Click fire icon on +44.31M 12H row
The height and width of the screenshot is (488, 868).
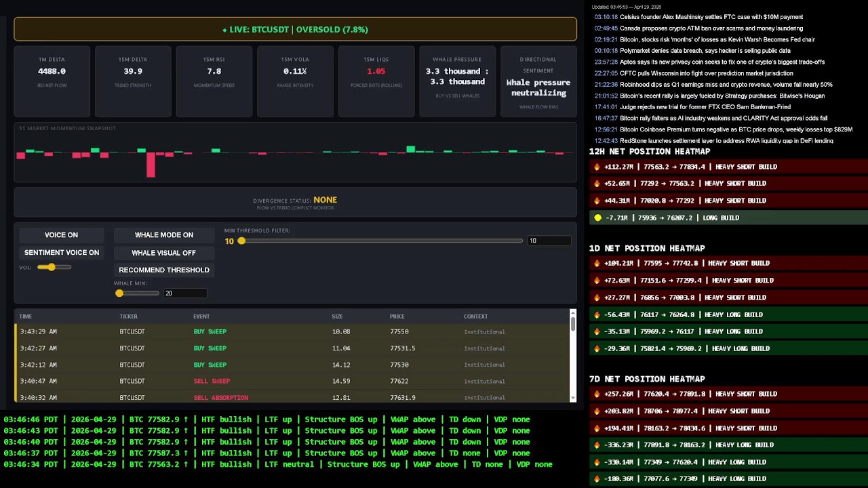tap(597, 201)
